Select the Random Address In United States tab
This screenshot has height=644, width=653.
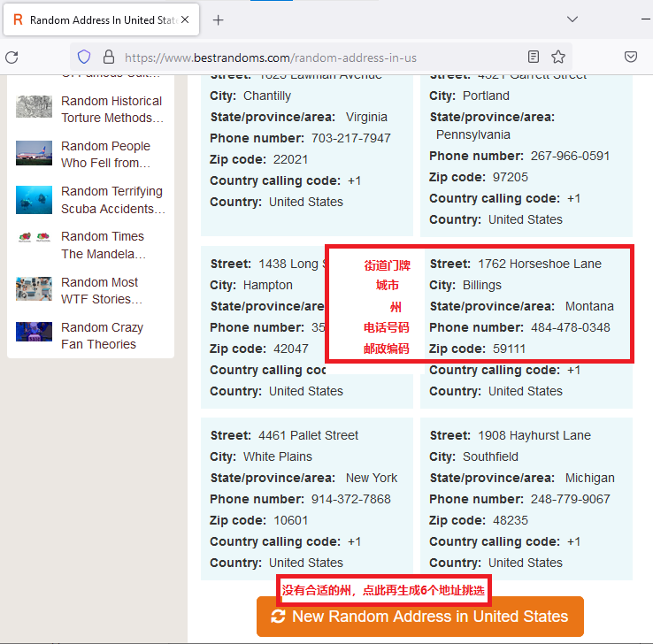97,19
